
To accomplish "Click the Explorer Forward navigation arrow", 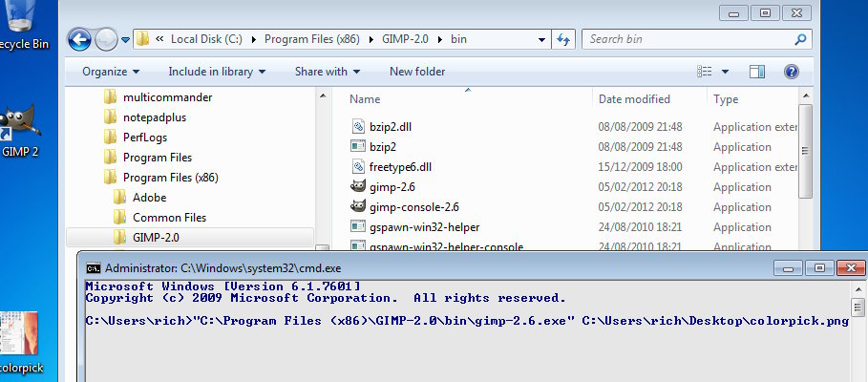I will click(106, 39).
